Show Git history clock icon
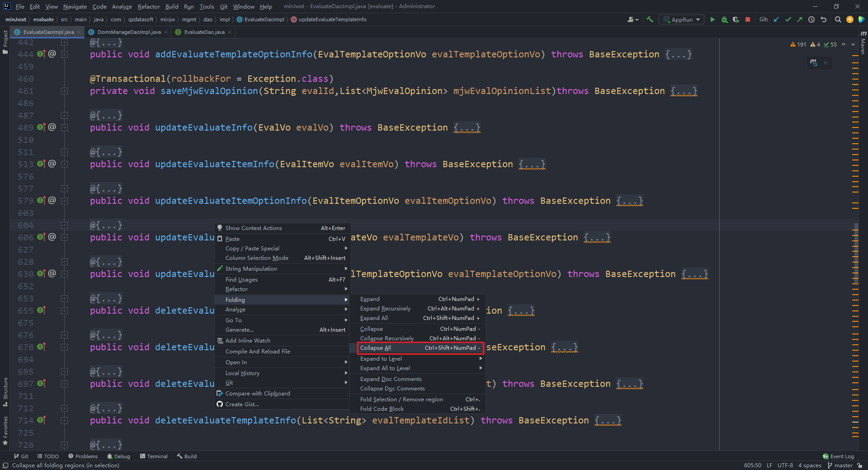Image resolution: width=868 pixels, height=470 pixels. point(811,19)
